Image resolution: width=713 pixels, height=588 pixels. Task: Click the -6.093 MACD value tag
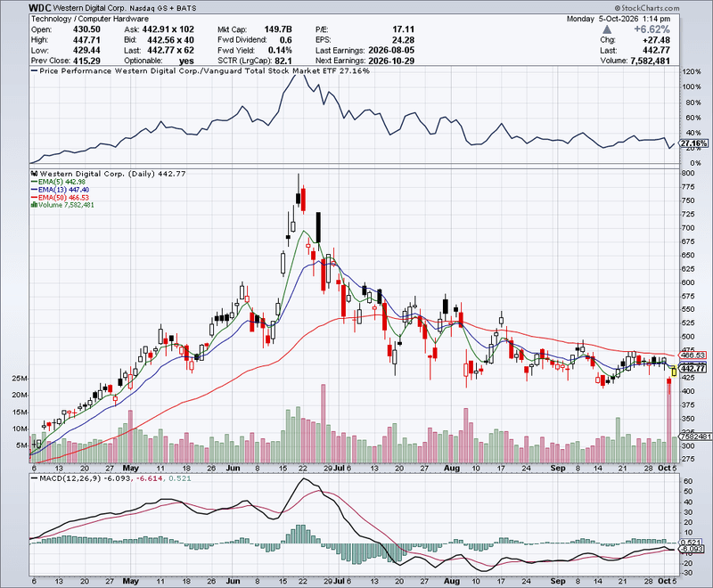point(692,550)
